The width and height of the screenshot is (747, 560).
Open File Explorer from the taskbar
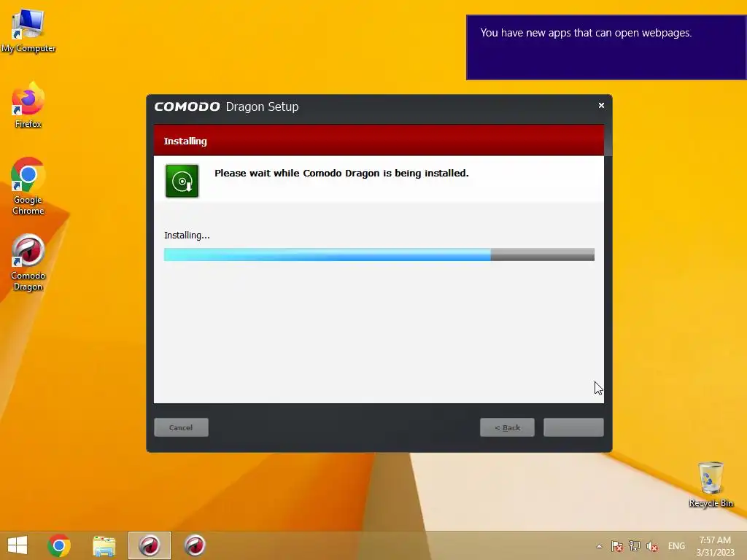(x=104, y=545)
